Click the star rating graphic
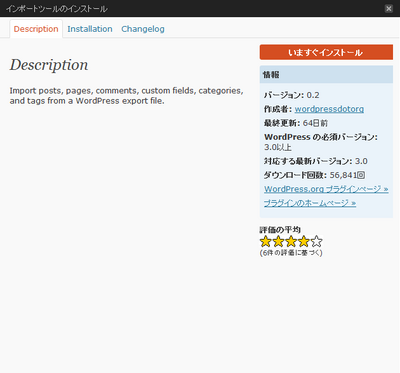The width and height of the screenshot is (400, 373). pos(291,241)
